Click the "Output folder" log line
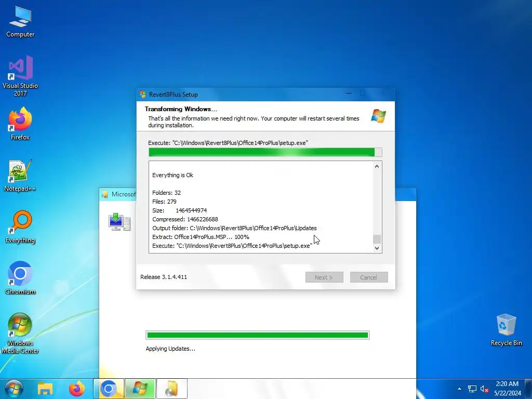532x399 pixels. point(234,228)
